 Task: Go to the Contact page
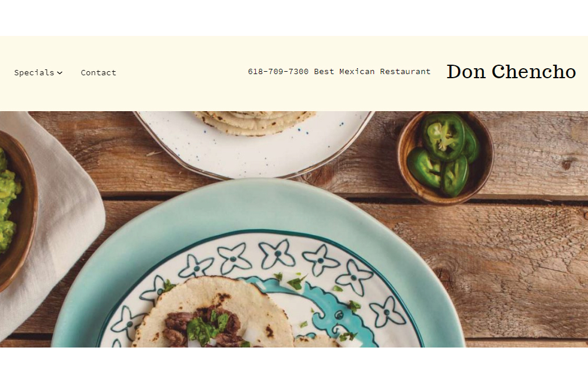98,73
